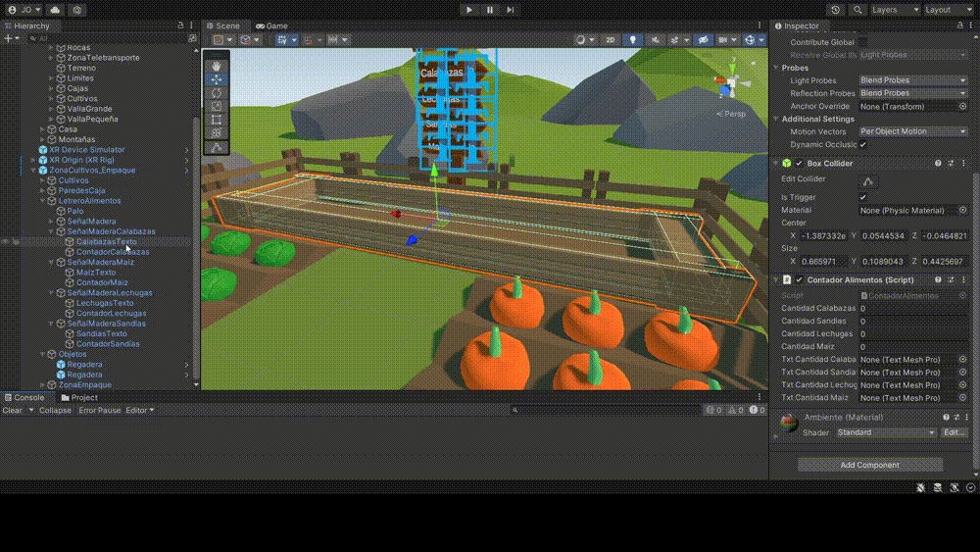The image size is (980, 552).
Task: Collapse the Additional Settings section
Action: (x=775, y=119)
